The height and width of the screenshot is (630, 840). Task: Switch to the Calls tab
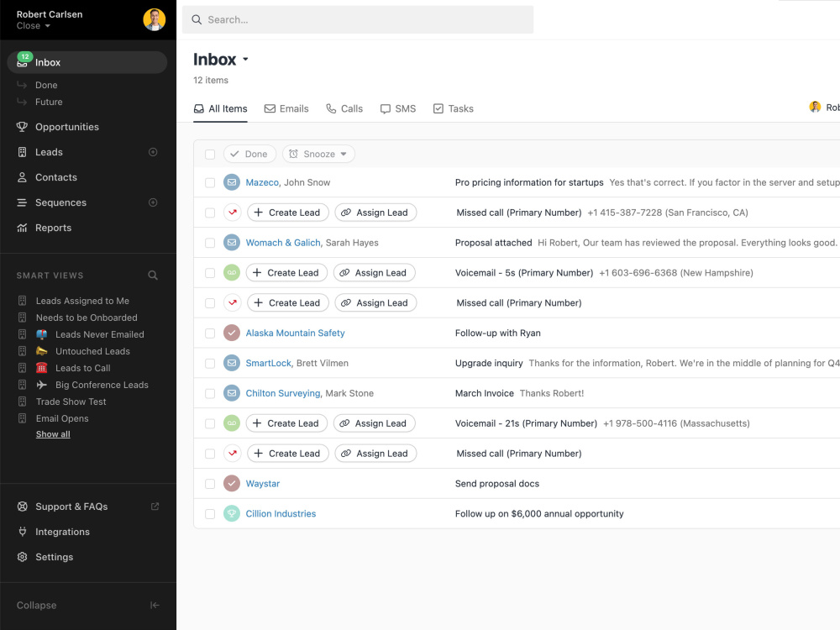[x=344, y=108]
